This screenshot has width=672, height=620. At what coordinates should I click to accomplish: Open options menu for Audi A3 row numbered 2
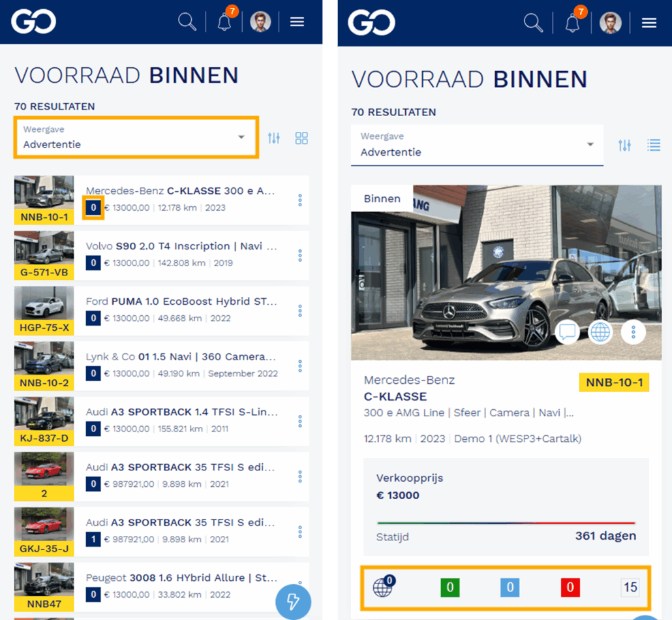click(x=300, y=477)
